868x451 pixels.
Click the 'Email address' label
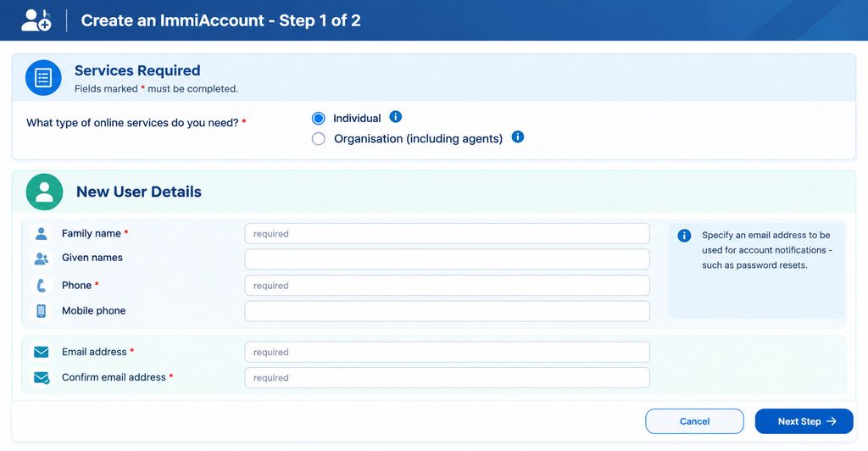pos(94,352)
